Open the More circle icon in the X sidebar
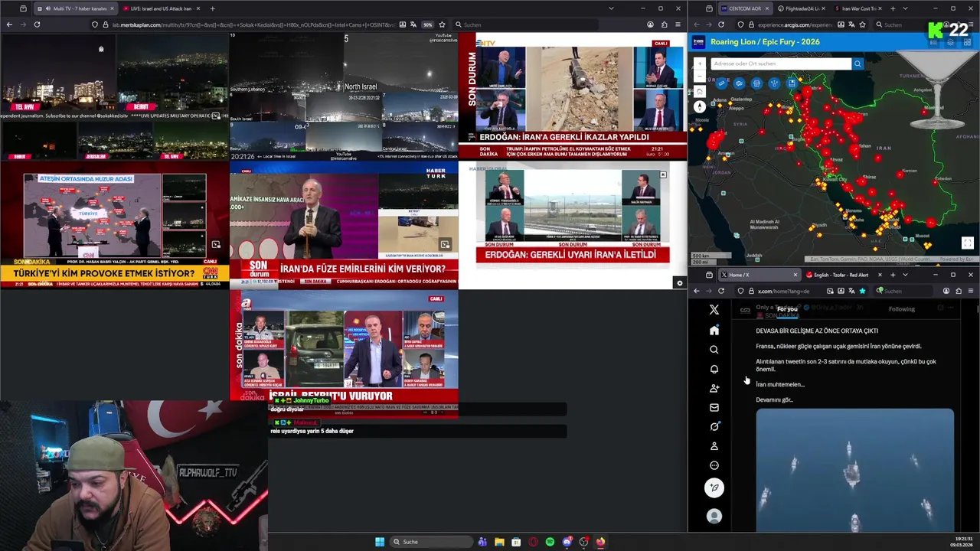980x551 pixels. click(714, 465)
